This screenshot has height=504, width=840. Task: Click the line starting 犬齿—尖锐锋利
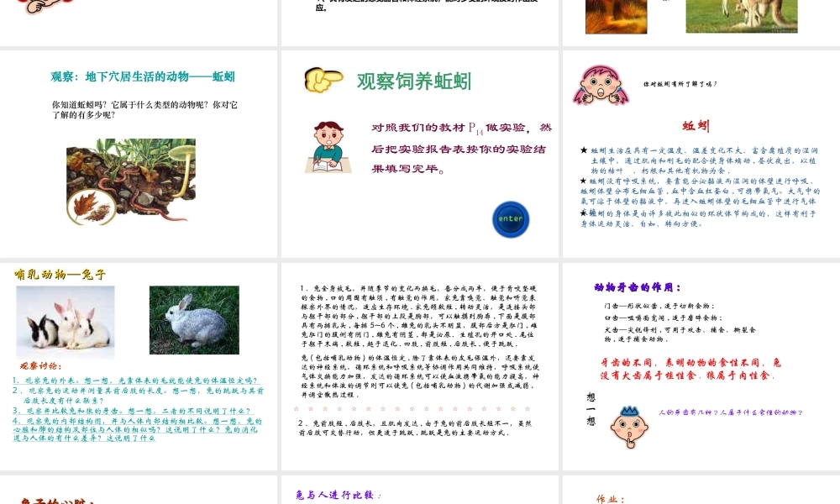[680, 334]
